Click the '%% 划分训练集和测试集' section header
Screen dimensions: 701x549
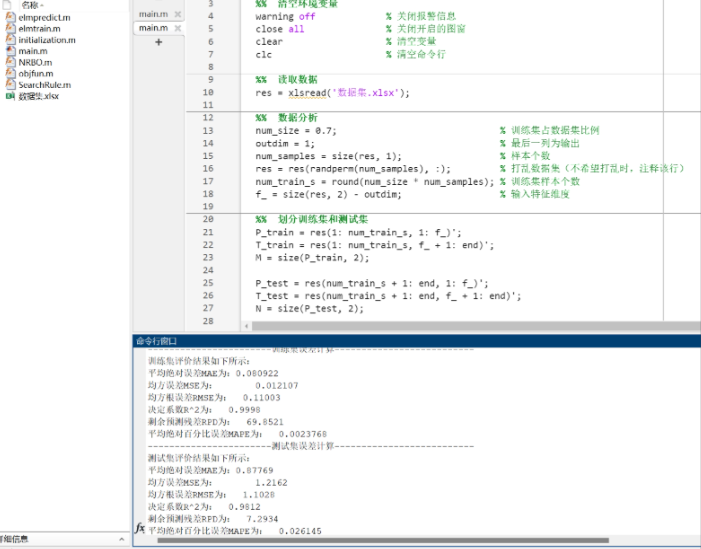click(312, 220)
